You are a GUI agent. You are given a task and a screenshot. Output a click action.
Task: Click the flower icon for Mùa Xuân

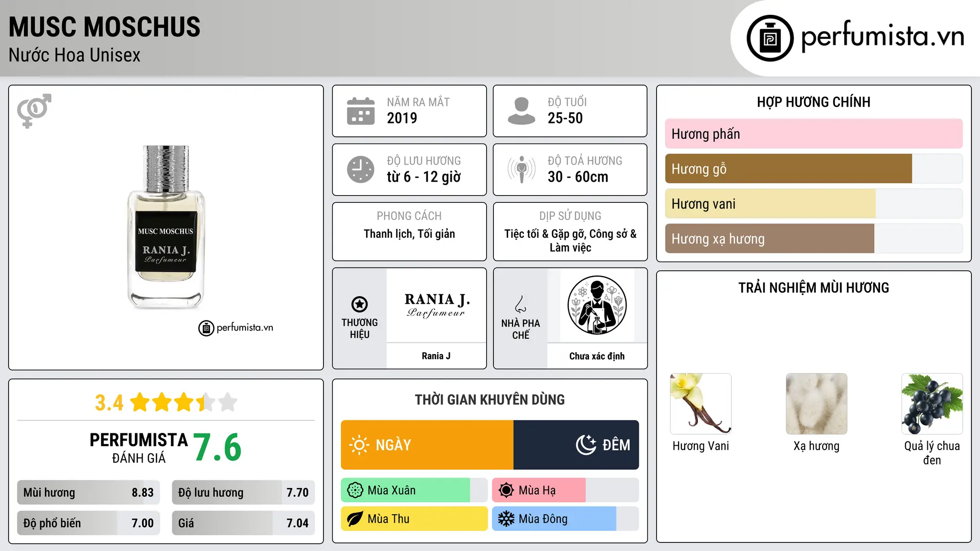(x=355, y=490)
